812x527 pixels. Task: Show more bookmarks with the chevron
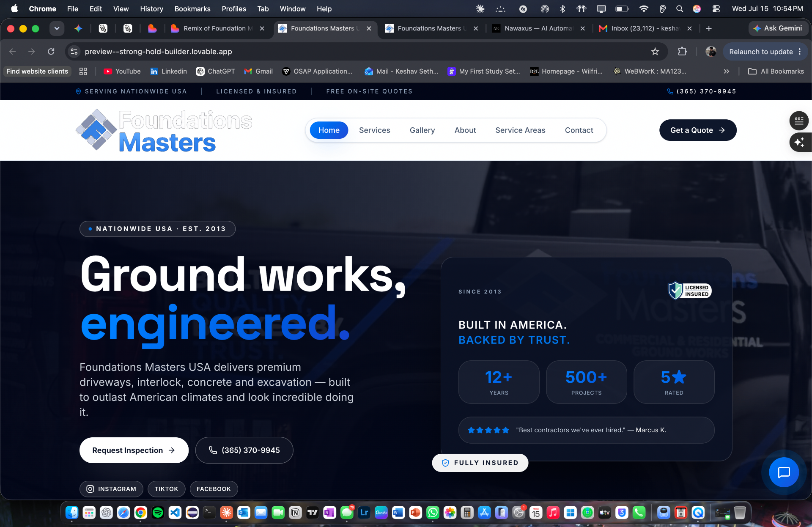coord(727,71)
